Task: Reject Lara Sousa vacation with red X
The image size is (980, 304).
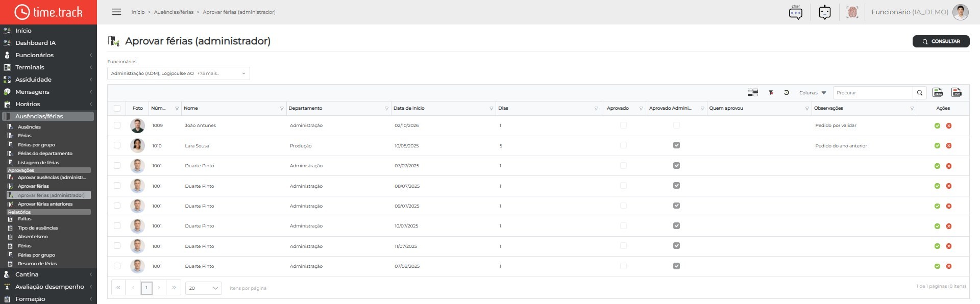Action: pyautogui.click(x=949, y=146)
